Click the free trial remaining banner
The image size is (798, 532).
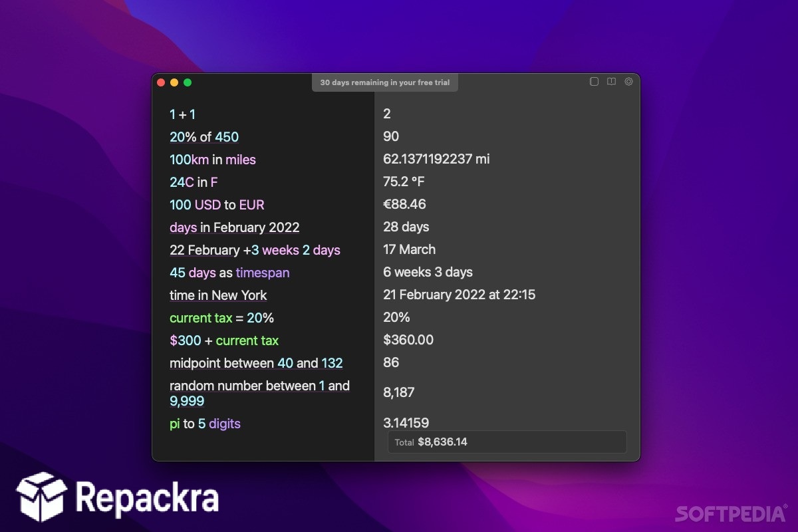tap(385, 82)
